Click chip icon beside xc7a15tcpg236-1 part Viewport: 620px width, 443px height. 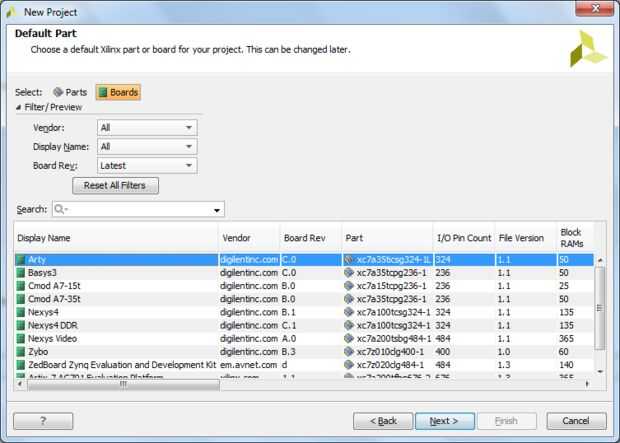[349, 286]
